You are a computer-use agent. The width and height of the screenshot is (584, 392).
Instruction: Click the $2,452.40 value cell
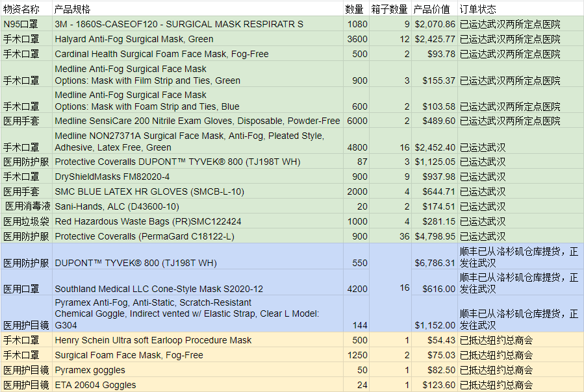(x=435, y=141)
